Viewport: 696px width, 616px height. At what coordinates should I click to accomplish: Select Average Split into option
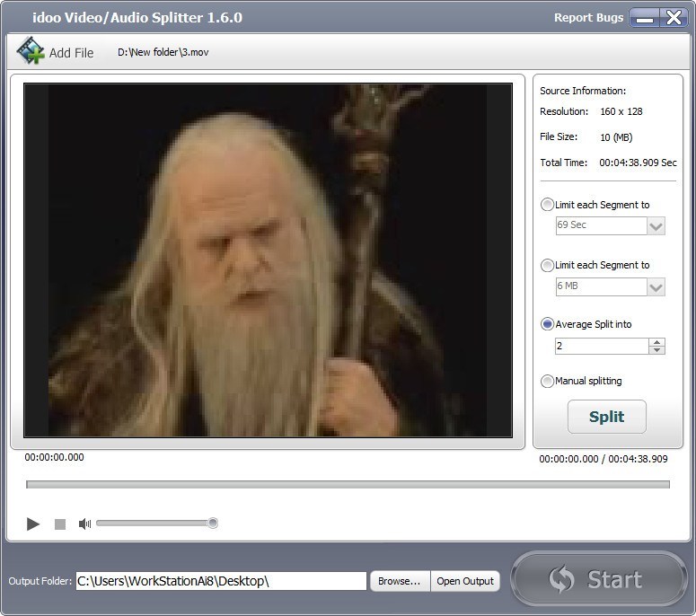[x=547, y=324]
